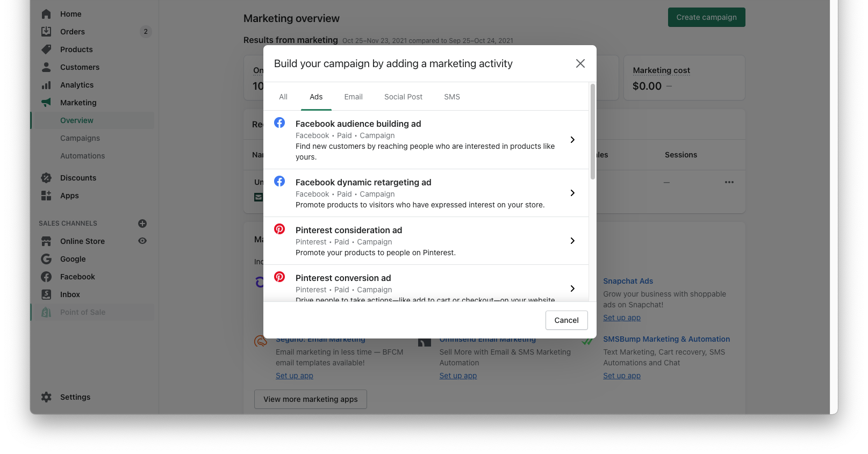868x454 pixels.
Task: View online store using eye icon
Action: (142, 241)
